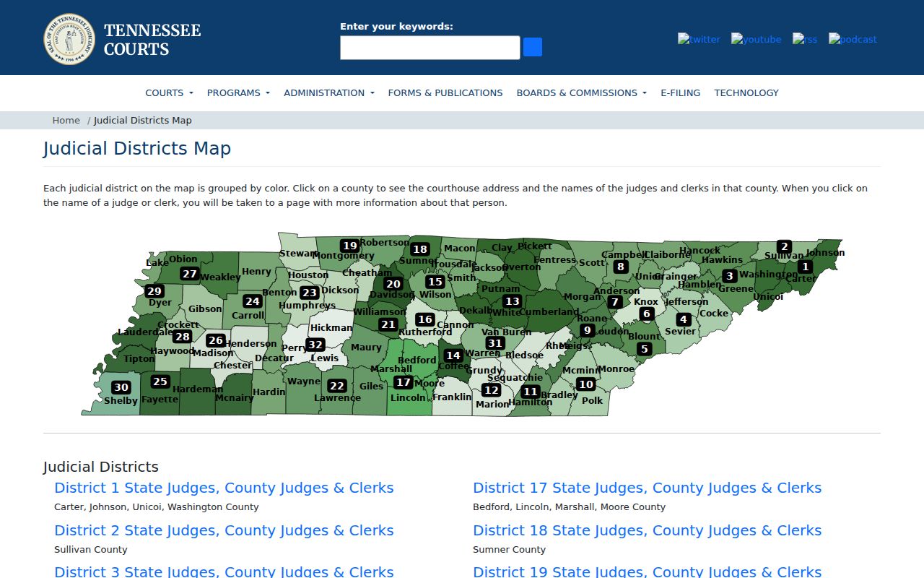Viewport: 924px width, 578px height.
Task: Open the YouTube social link icon
Action: (756, 39)
